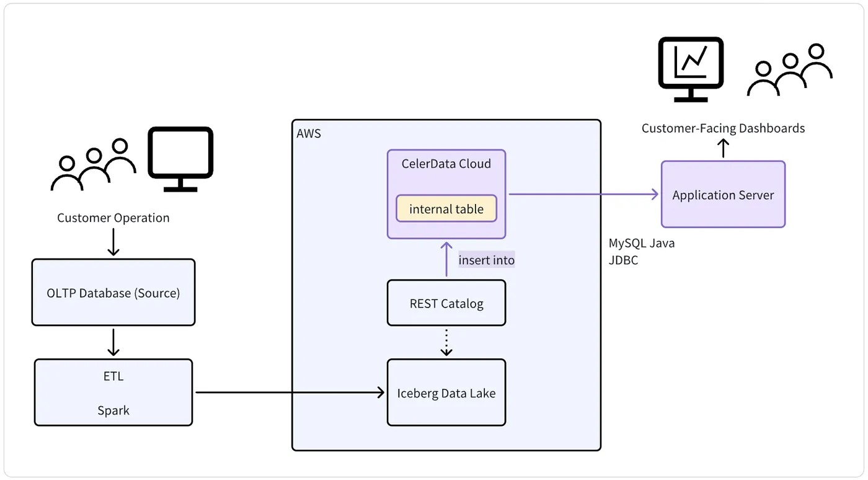Image resolution: width=868 pixels, height=480 pixels.
Task: Click the Customer-Facing Dashboards text
Action: (723, 128)
